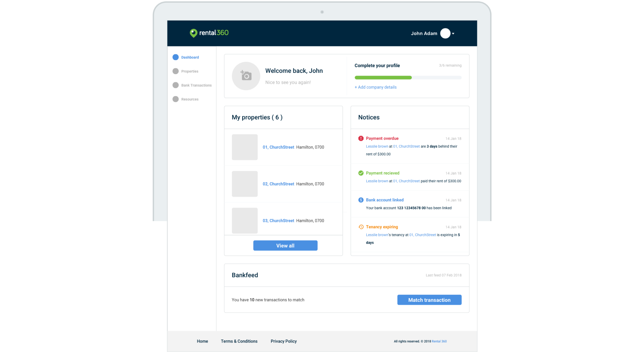
Task: Click the green Payment received checkmark icon
Action: pyautogui.click(x=361, y=173)
